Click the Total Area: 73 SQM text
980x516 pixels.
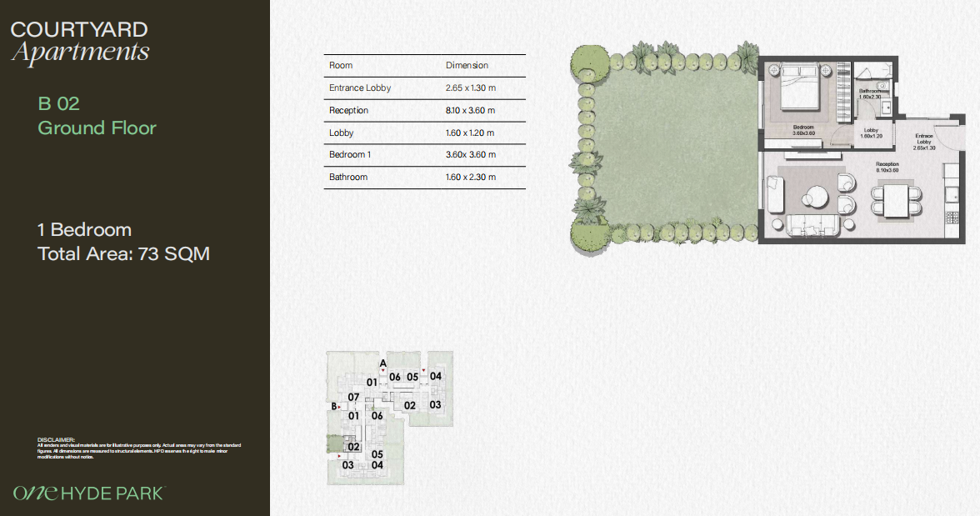(123, 254)
